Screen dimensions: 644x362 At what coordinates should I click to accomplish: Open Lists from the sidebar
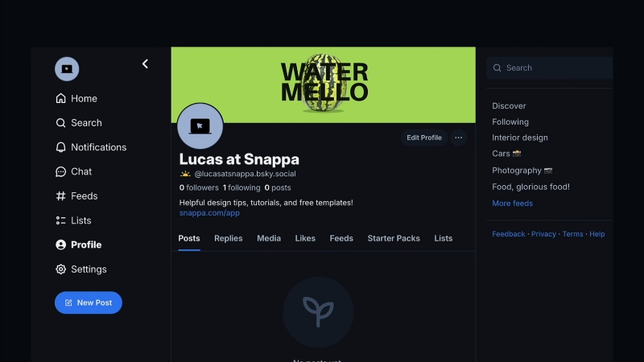tap(73, 220)
